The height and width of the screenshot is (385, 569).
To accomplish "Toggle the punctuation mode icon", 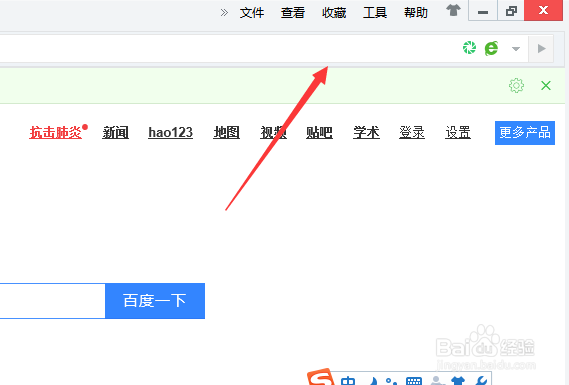I will tap(391, 381).
